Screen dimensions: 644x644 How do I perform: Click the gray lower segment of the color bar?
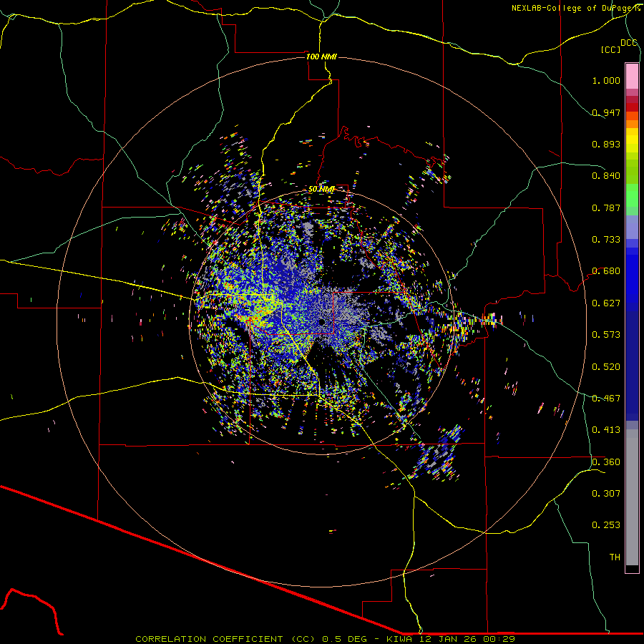coord(632,497)
